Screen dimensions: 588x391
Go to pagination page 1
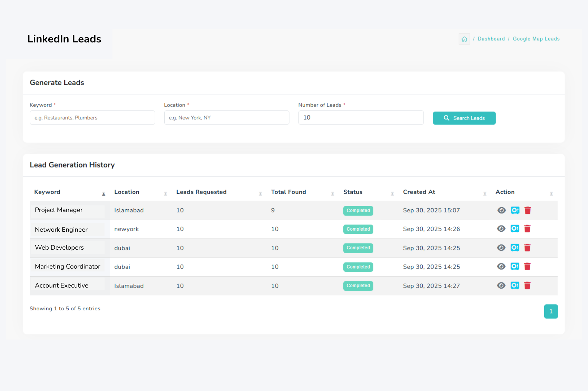[551, 311]
